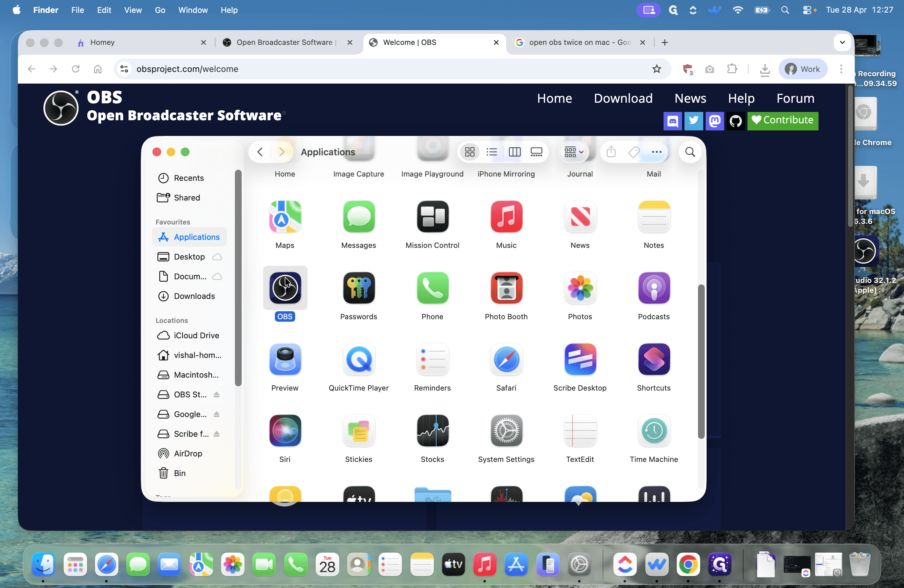Viewport: 904px width, 588px height.
Task: Open the Go menu in menu bar
Action: coord(160,10)
